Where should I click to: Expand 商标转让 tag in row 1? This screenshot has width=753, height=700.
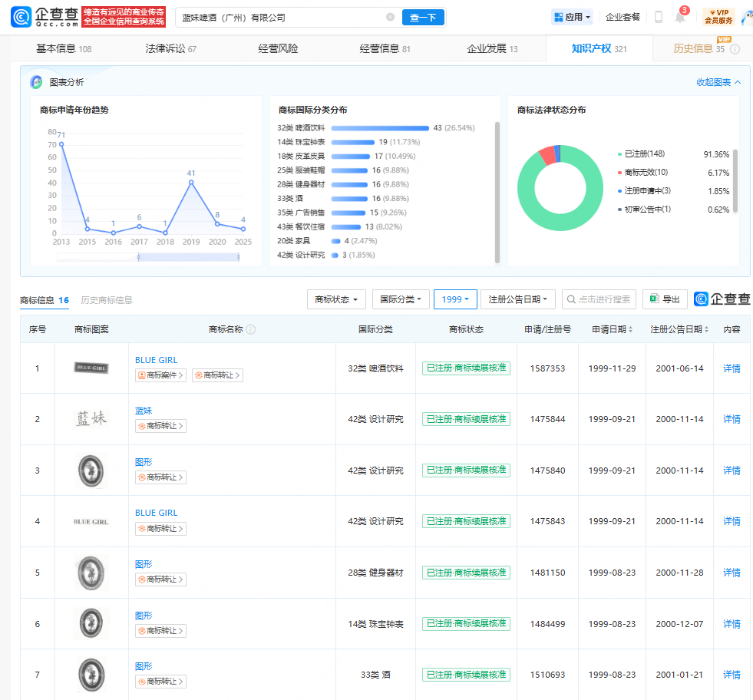(x=217, y=375)
